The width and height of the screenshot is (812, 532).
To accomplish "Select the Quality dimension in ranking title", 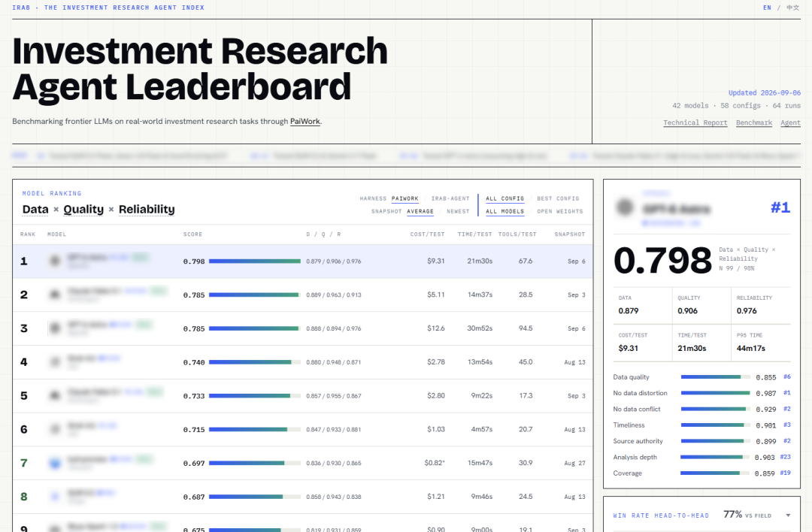I will click(83, 209).
